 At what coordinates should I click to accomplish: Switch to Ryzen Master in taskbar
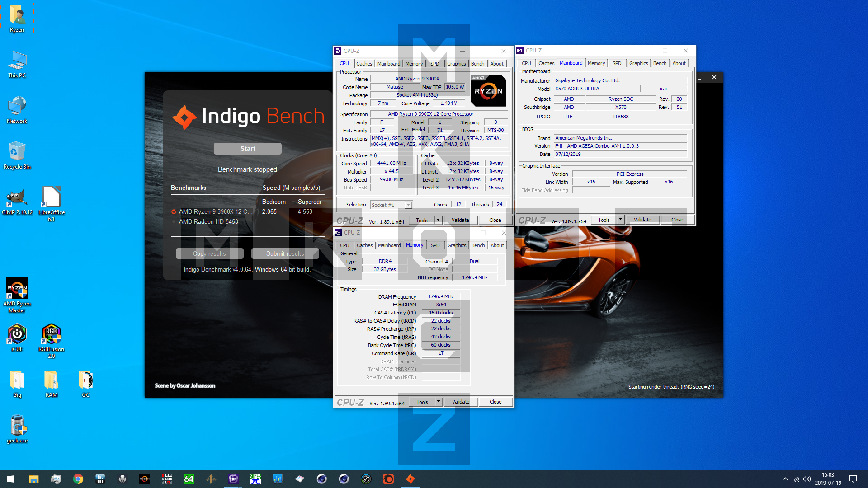click(145, 479)
